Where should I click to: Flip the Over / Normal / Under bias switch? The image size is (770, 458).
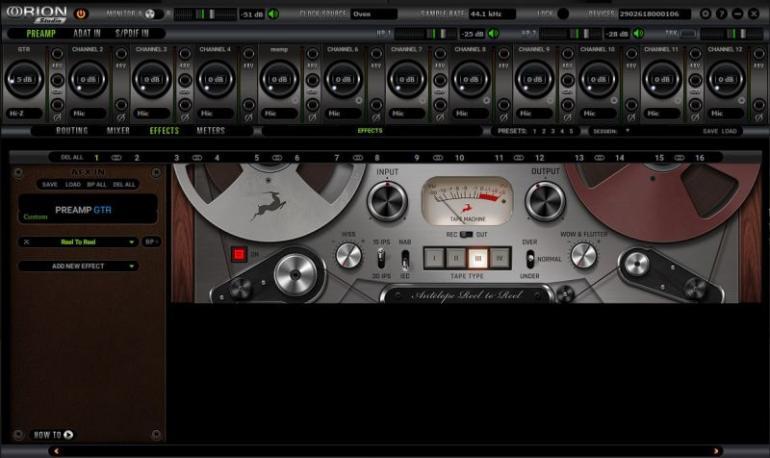click(x=530, y=259)
